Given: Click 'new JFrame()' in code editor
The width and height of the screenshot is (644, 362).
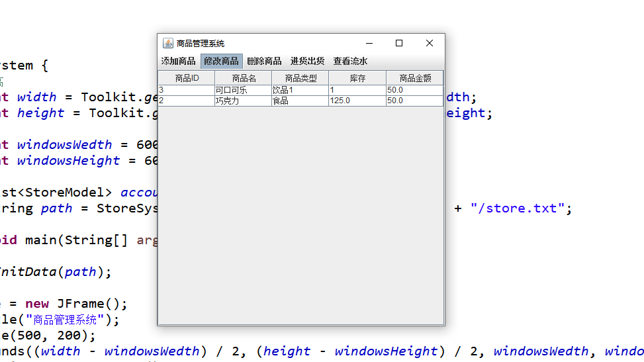Looking at the screenshot, I should 73,304.
